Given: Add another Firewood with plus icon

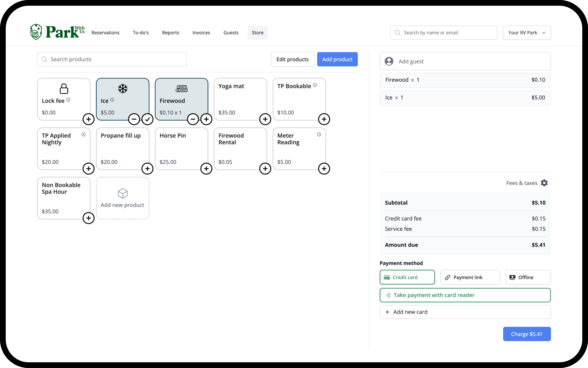Looking at the screenshot, I should coord(206,119).
